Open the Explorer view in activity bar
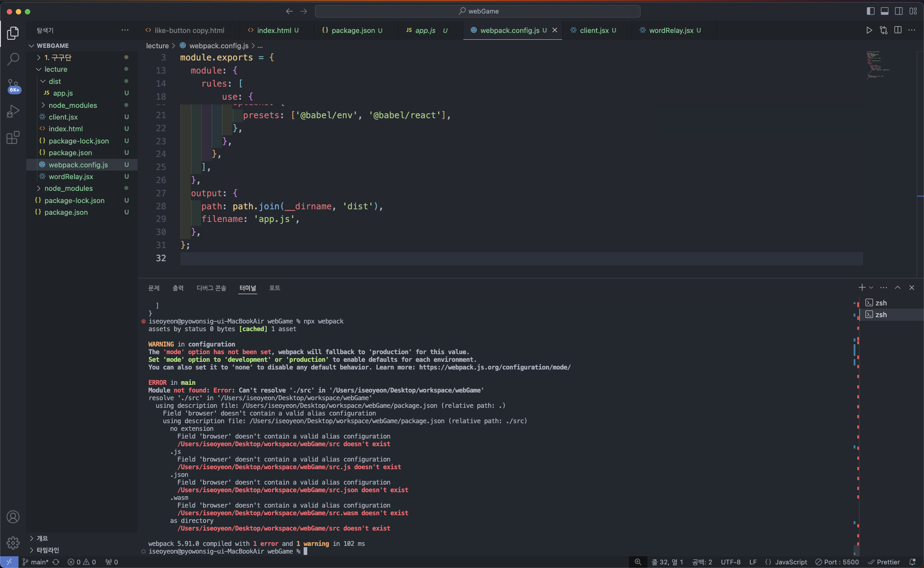The height and width of the screenshot is (568, 924). click(x=13, y=32)
